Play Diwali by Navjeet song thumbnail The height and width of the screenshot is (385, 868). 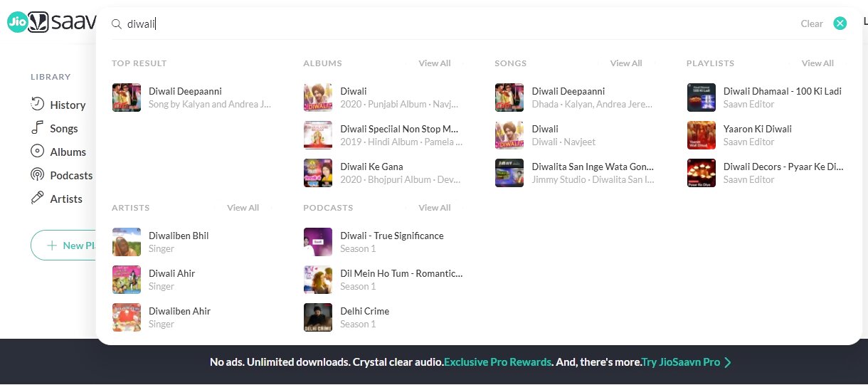coord(509,135)
